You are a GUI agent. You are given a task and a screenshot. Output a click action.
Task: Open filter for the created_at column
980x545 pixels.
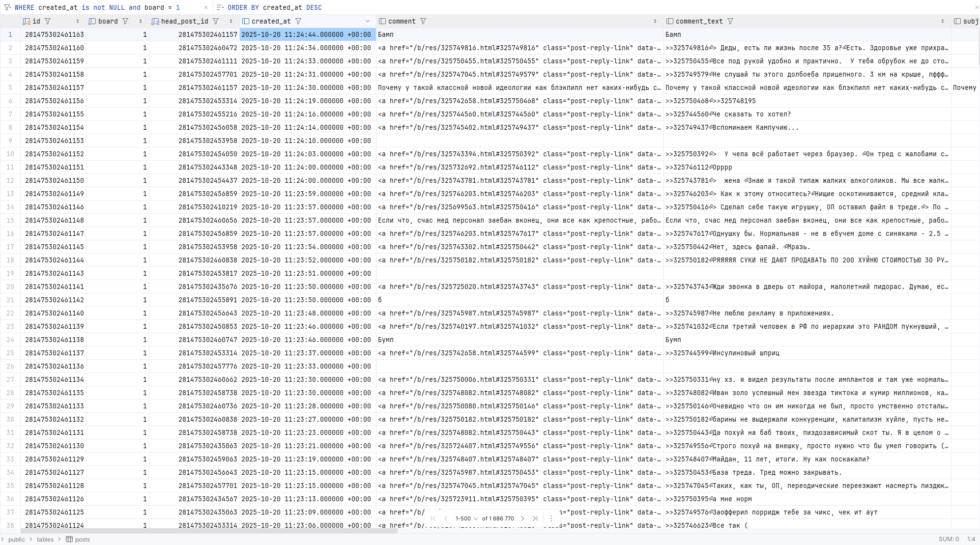pos(298,21)
